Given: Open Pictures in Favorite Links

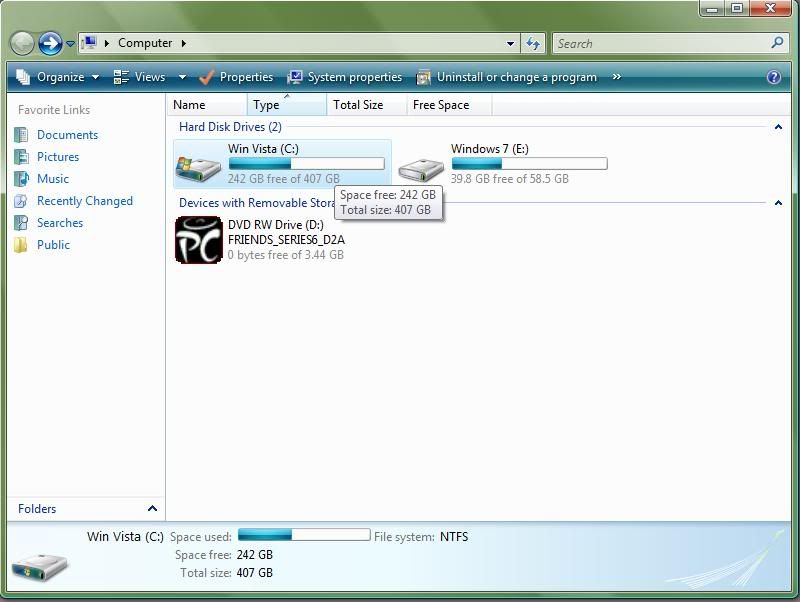Looking at the screenshot, I should [x=58, y=157].
